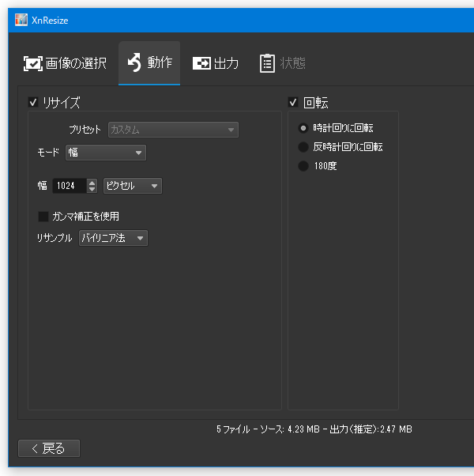The height and width of the screenshot is (476, 474).
Task: Select 反時計回りに回転 radio button
Action: [x=303, y=147]
